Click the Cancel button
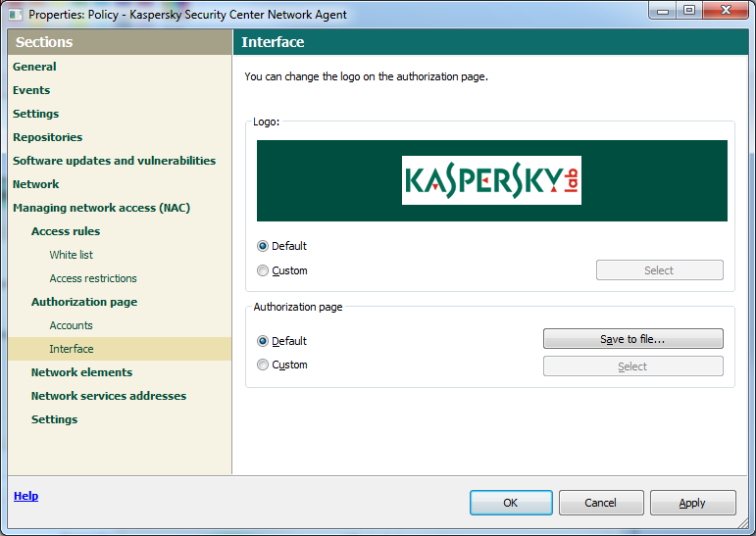The image size is (756, 536). tap(601, 503)
